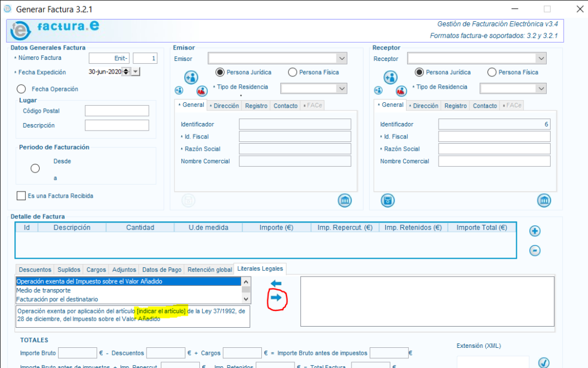Switch to the Datos de Pago tab

[161, 270]
